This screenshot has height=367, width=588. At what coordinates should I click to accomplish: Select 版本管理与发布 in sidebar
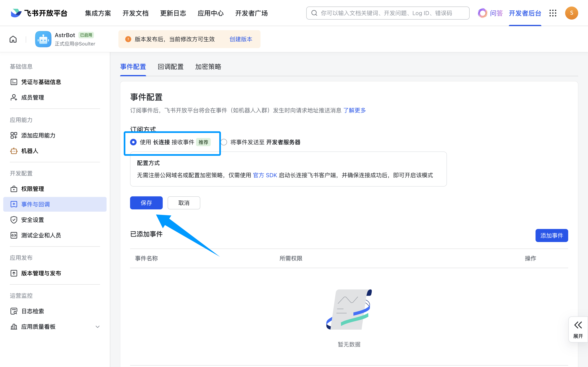(x=41, y=273)
